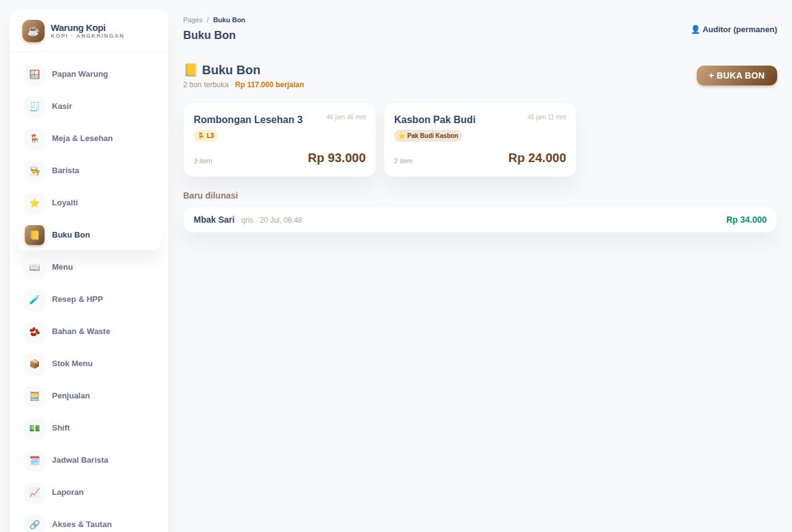Open the Meja & Lesehan chair icon
Image resolution: width=792 pixels, height=532 pixels.
pos(35,139)
